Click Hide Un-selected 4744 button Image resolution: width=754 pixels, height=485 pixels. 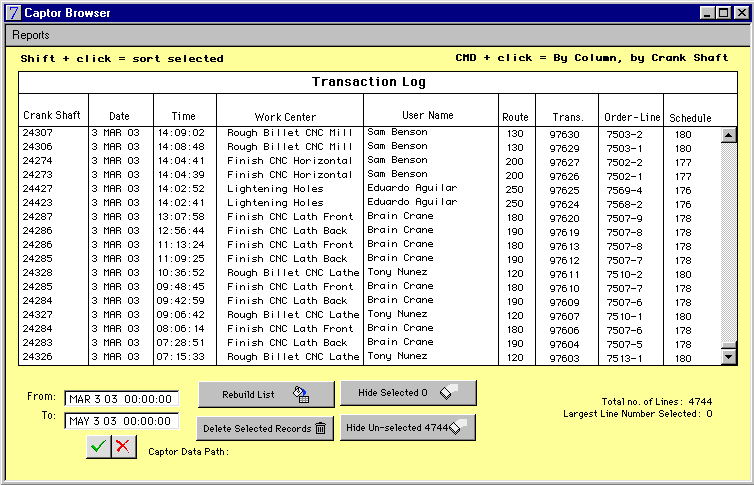408,428
